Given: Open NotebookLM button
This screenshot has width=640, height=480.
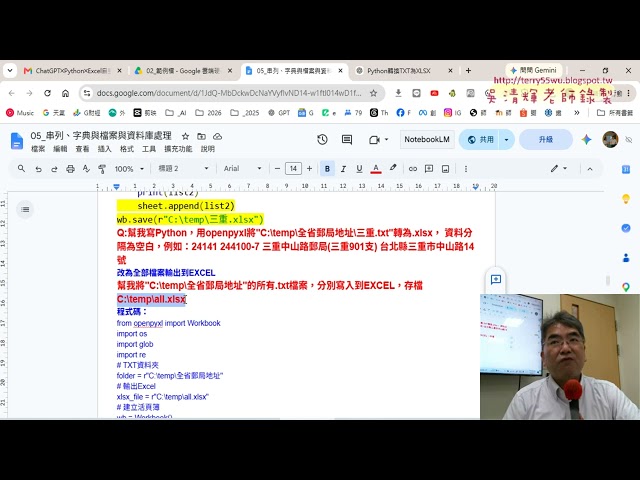Looking at the screenshot, I should [x=427, y=140].
